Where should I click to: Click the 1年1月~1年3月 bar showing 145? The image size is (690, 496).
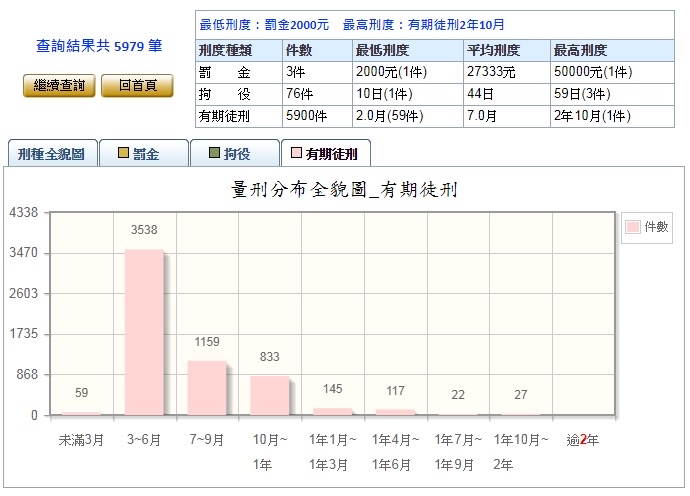[332, 411]
